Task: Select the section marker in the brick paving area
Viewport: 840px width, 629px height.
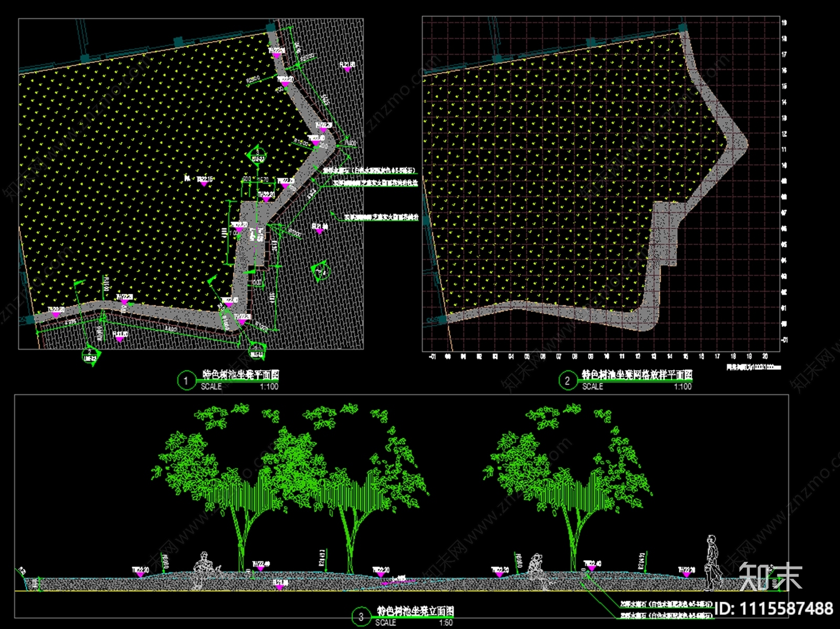Action: tap(320, 271)
